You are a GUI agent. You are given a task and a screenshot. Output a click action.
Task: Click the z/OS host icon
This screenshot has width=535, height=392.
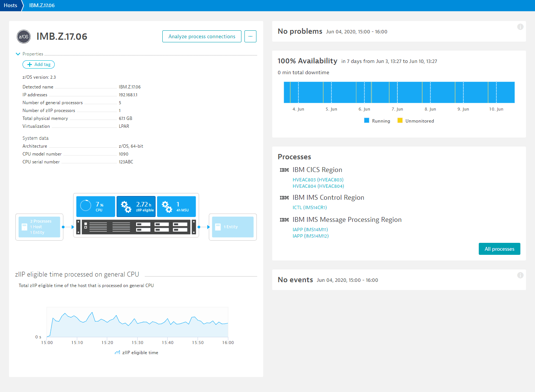(x=24, y=36)
